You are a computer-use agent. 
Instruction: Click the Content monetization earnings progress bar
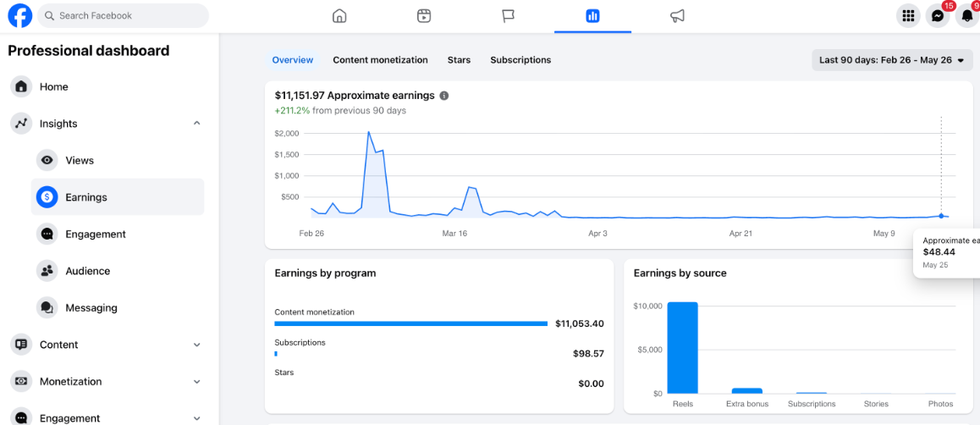click(411, 323)
